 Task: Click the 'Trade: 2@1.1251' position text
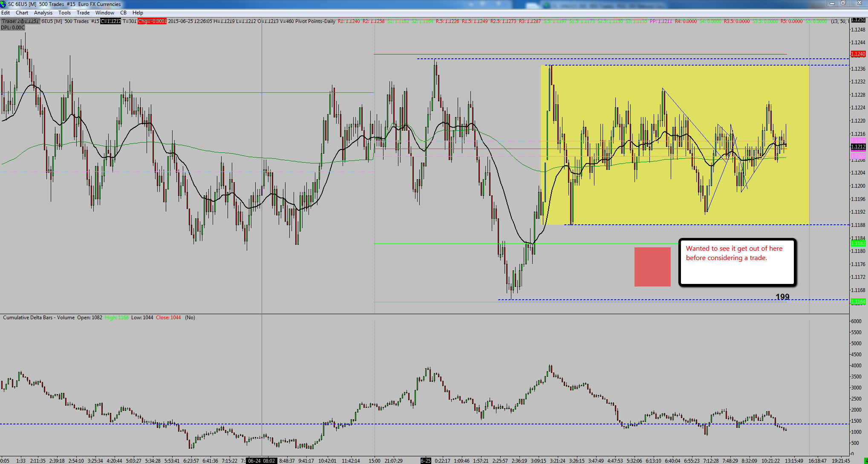20,21
